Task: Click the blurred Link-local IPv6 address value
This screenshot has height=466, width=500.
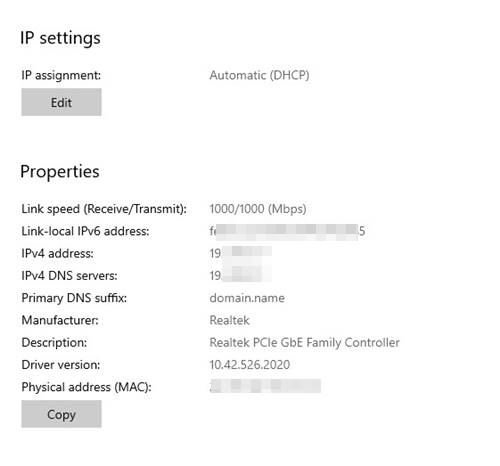Action: pos(287,231)
